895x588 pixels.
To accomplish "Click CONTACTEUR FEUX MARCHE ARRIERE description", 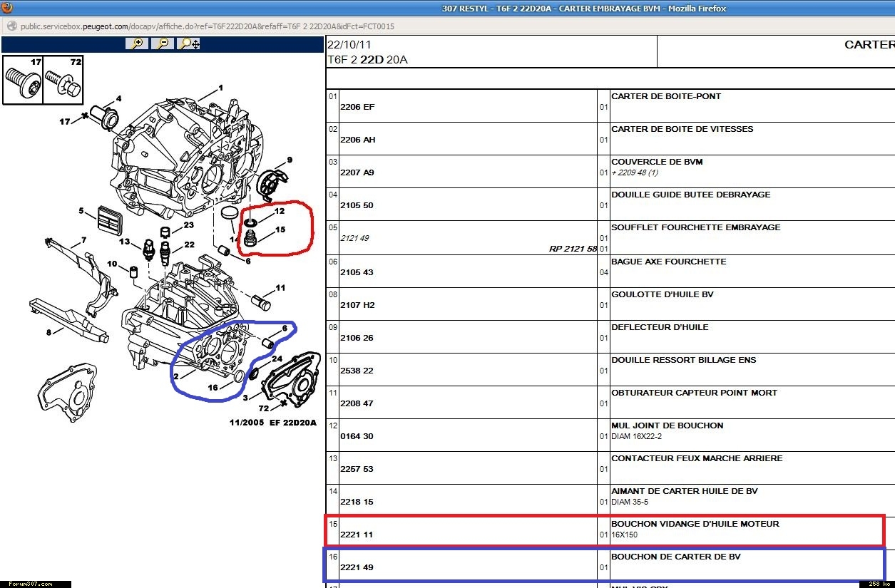I will [697, 458].
